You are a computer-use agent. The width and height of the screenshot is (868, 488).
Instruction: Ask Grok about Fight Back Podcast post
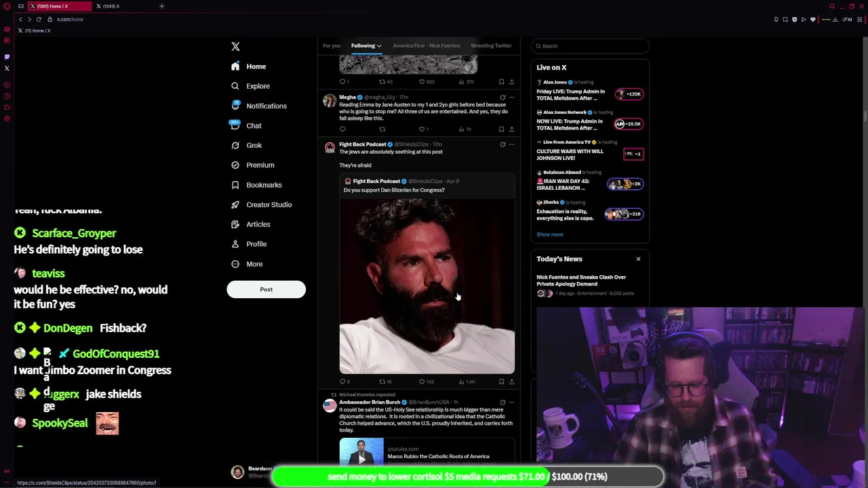(502, 144)
